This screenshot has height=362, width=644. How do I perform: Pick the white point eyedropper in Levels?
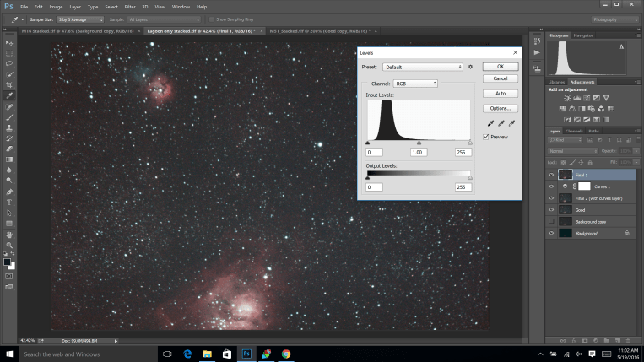[511, 123]
